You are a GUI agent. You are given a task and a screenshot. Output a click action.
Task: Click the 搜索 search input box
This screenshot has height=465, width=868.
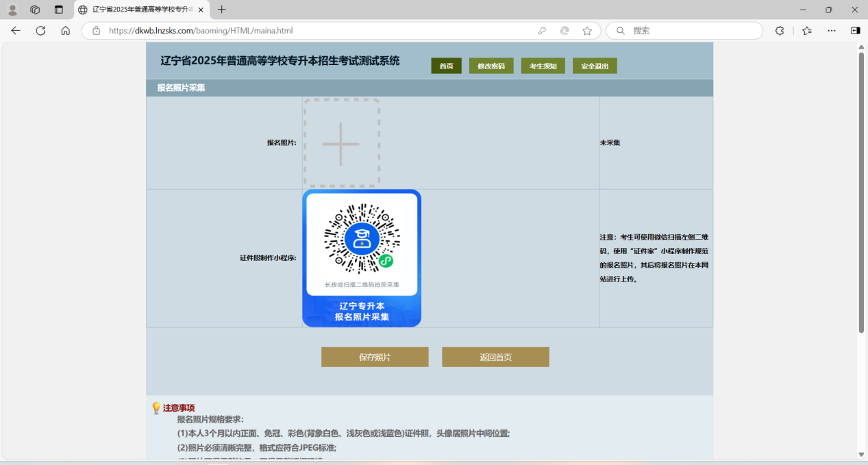click(x=692, y=31)
